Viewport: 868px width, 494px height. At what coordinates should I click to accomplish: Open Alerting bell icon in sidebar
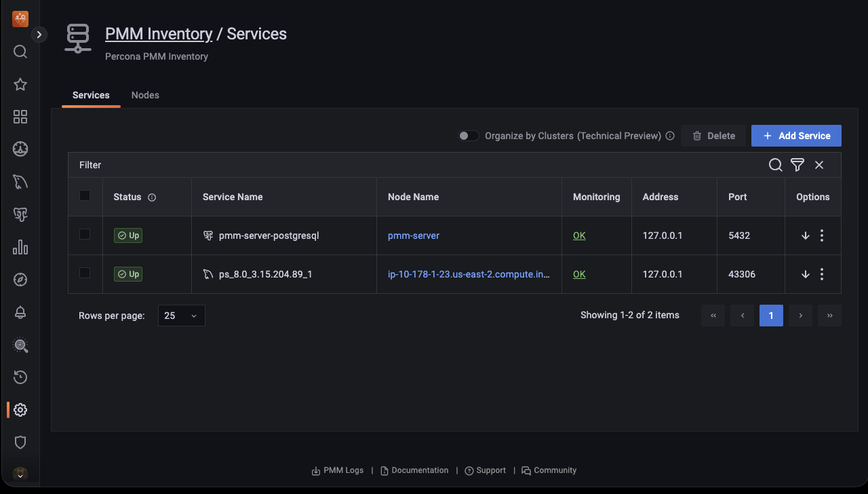tap(20, 312)
